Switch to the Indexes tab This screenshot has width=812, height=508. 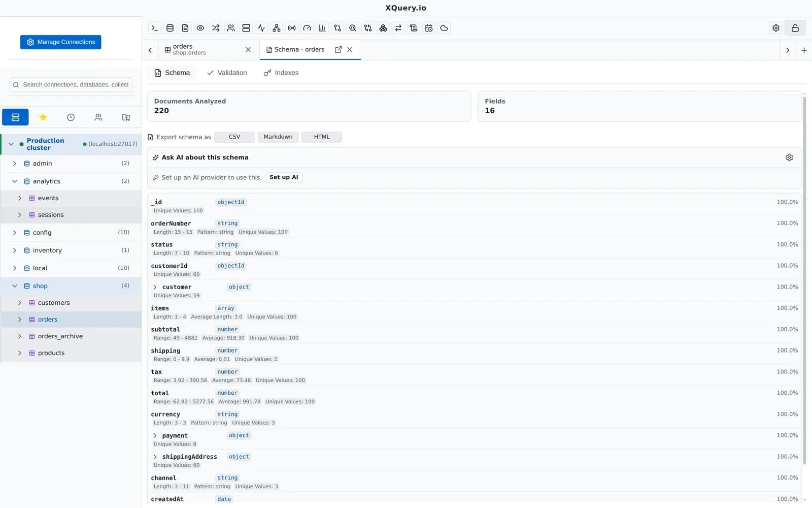[281, 73]
